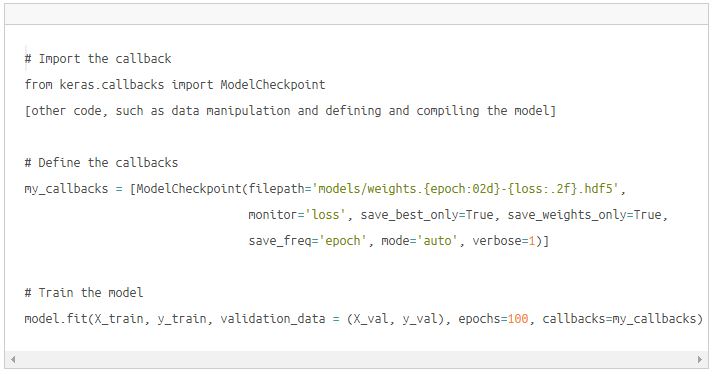
Task: Click the save_best_only=True argument
Action: [x=427, y=215]
